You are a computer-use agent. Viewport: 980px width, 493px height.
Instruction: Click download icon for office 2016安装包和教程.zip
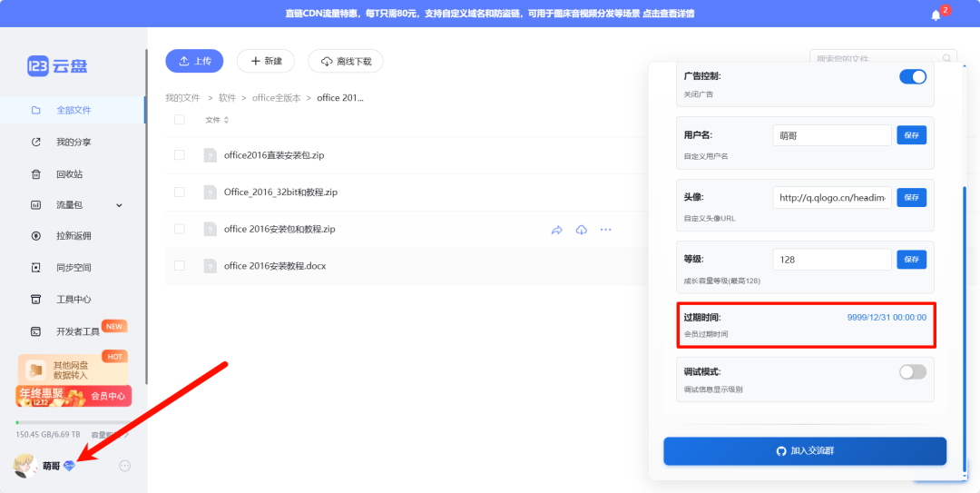tap(582, 230)
